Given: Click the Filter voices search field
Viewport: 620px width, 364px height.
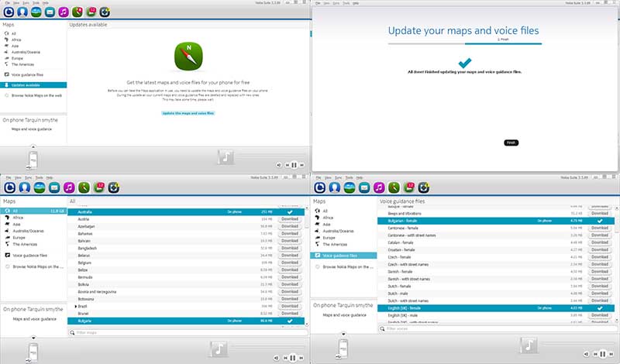Looking at the screenshot, I should pos(498,329).
